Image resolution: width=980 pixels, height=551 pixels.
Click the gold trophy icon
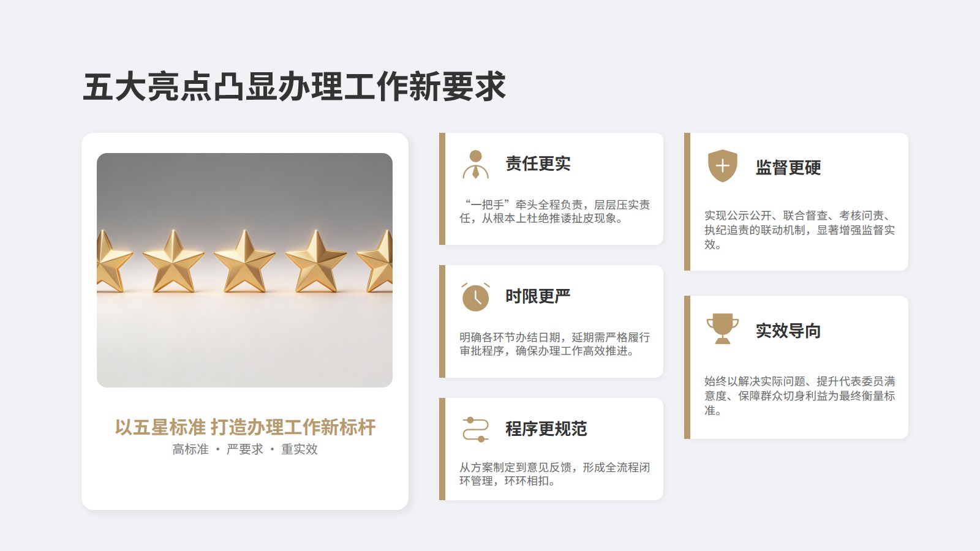pyautogui.click(x=723, y=329)
